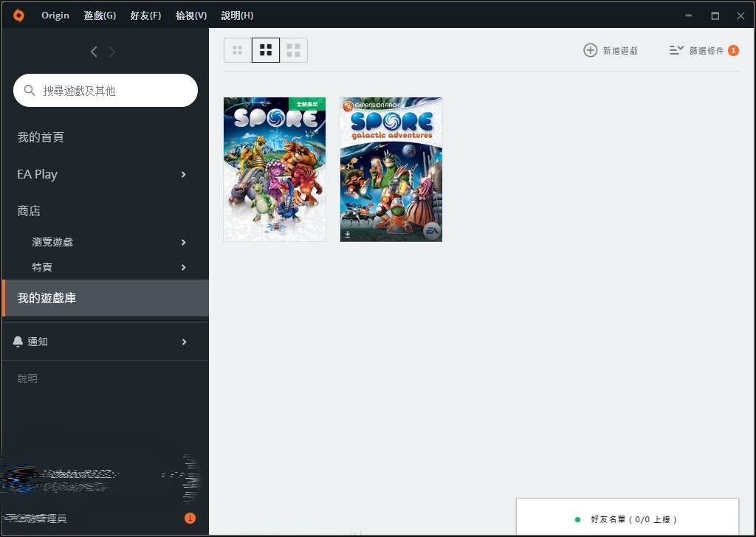Screen dimensions: 756x537
Task: Open the 說明(H) menu
Action: (x=237, y=15)
